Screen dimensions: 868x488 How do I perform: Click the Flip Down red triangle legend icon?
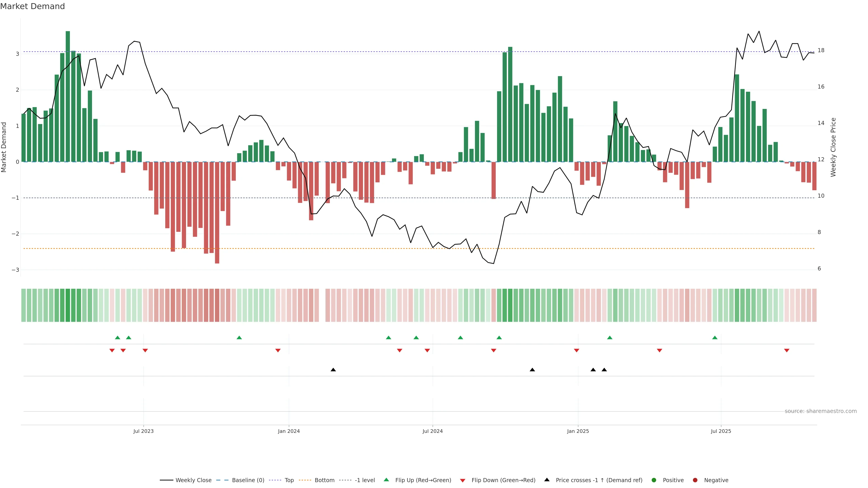tap(463, 480)
